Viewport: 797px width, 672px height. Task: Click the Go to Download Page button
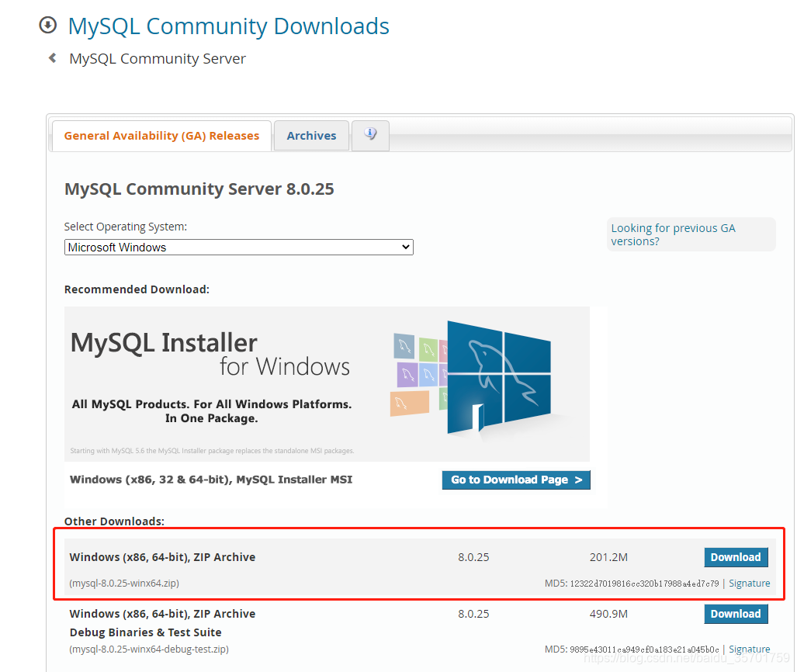click(516, 480)
